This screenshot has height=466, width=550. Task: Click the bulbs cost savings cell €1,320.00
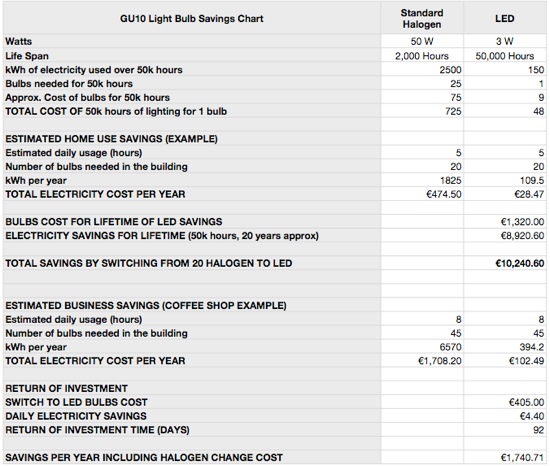(505, 222)
